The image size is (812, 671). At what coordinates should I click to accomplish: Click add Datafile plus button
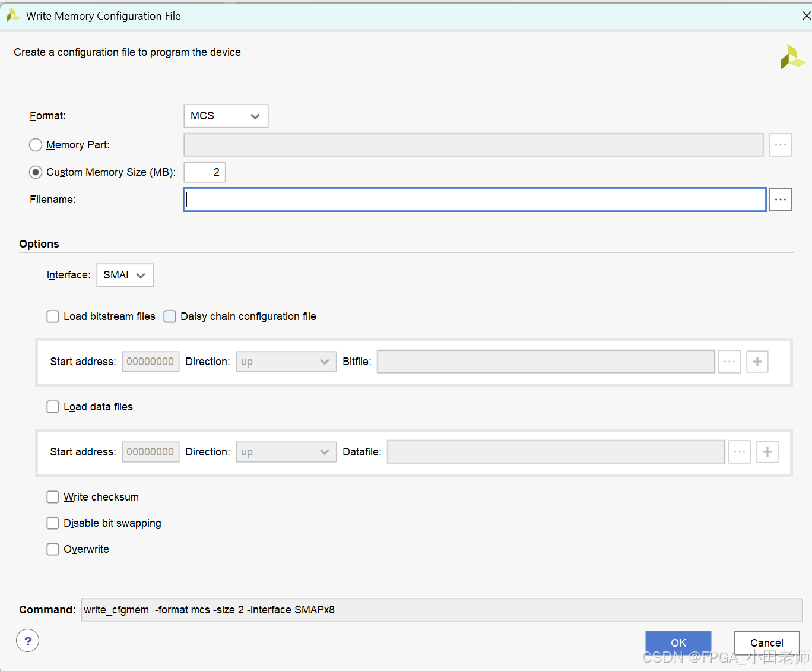[x=767, y=452]
